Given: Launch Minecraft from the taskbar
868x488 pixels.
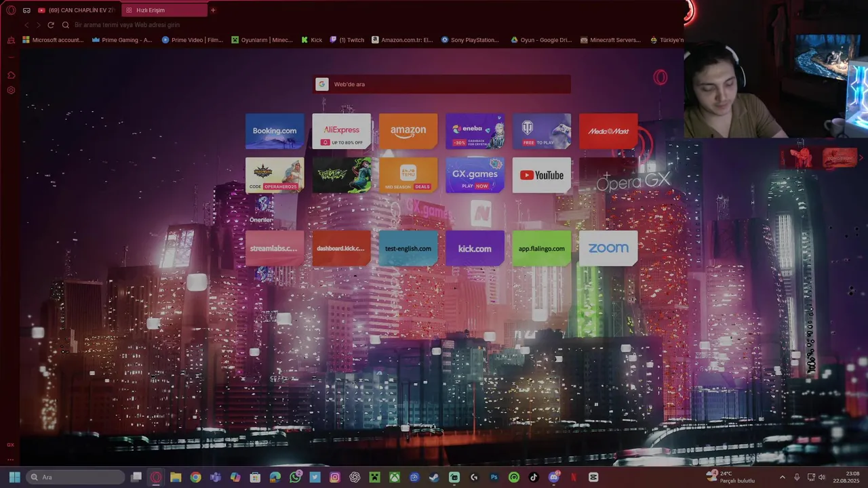Looking at the screenshot, I should click(374, 477).
